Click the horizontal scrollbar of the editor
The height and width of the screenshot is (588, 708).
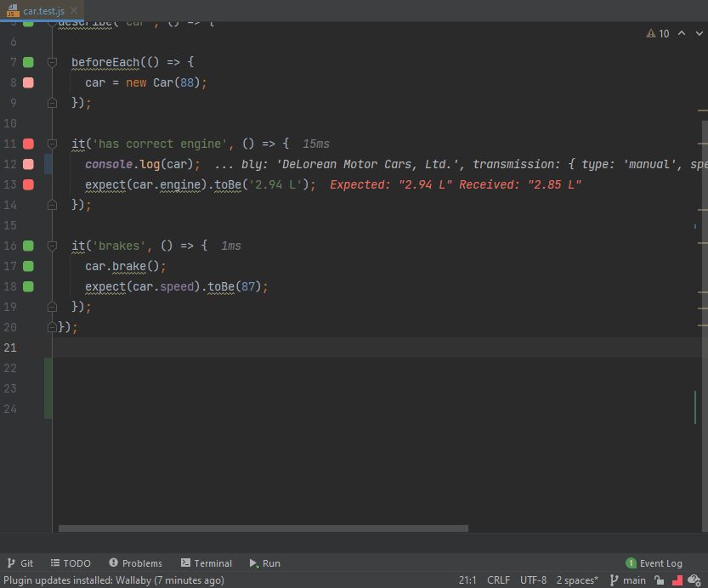click(x=263, y=529)
